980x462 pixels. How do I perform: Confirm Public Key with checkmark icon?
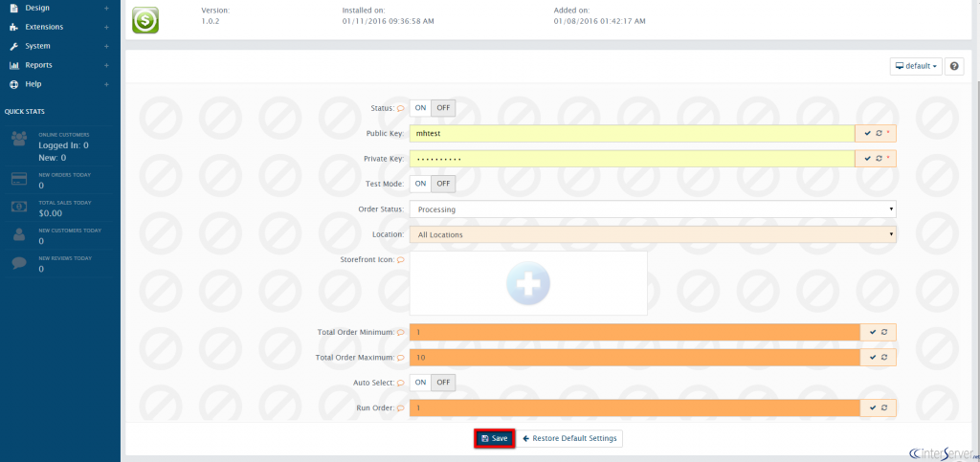[x=867, y=134]
